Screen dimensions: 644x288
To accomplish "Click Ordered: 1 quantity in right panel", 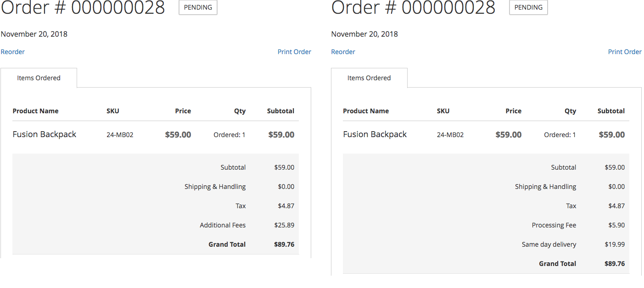I will click(x=560, y=135).
